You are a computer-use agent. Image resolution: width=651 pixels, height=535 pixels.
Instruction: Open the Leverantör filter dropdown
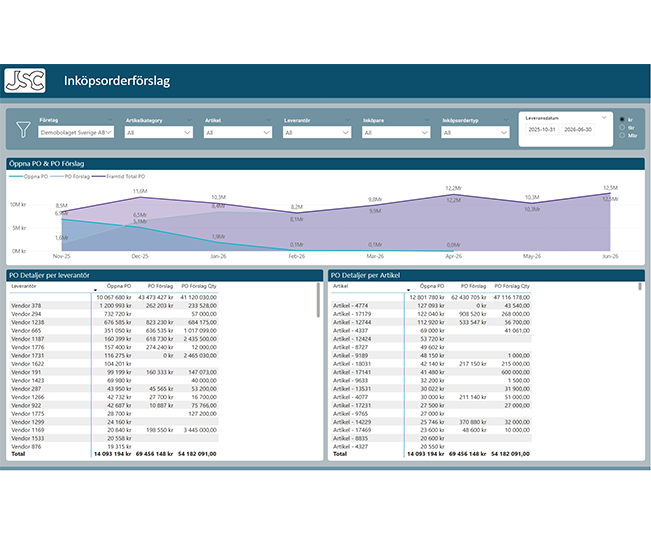point(317,132)
